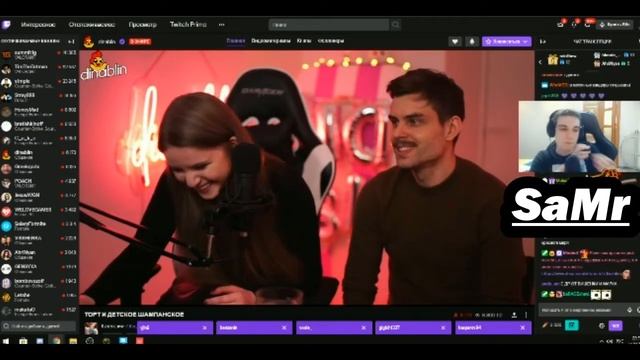The image size is (640, 360).
Task: Close the first purple tag chip
Action: [204, 328]
